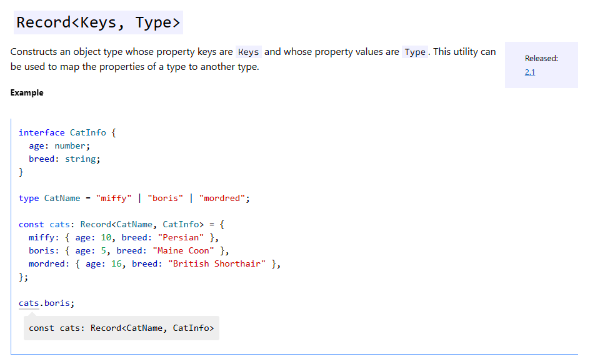
Task: Click the Example subheading
Action: pyautogui.click(x=27, y=92)
